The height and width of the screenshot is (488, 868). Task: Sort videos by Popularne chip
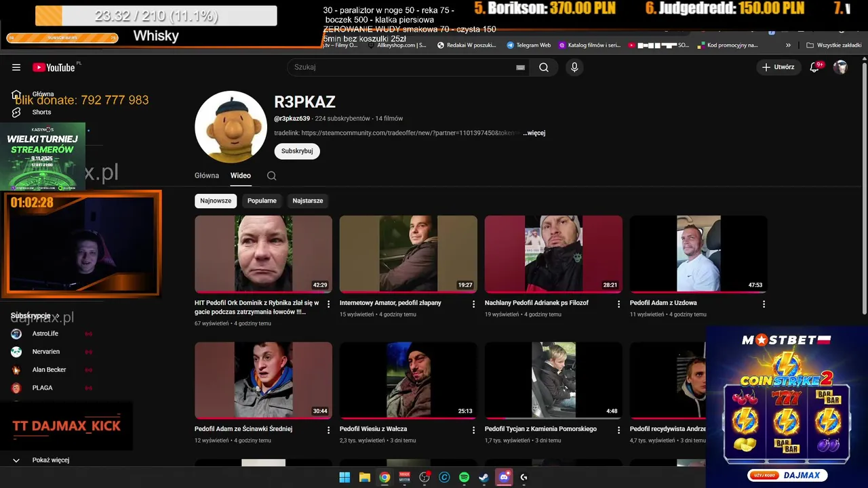[262, 201]
